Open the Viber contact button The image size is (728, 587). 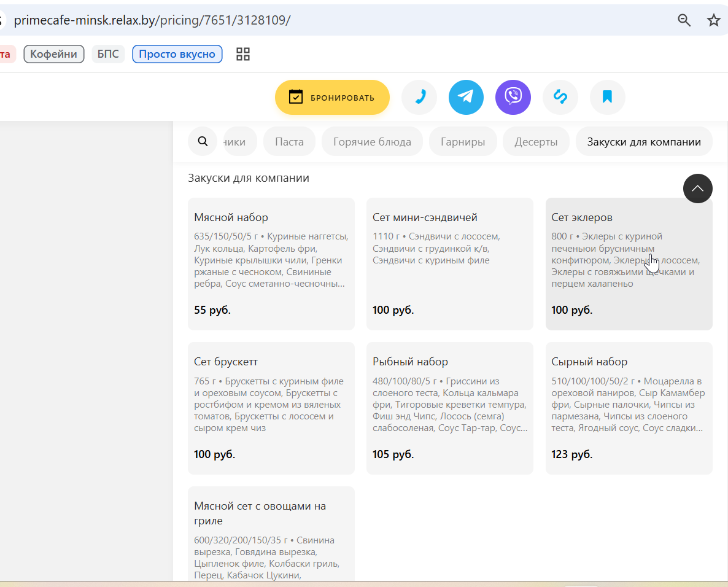click(x=513, y=97)
